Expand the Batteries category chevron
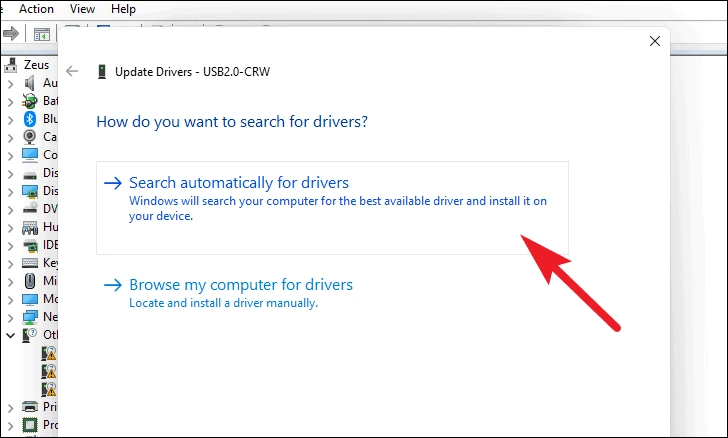728x438 pixels. (11, 102)
